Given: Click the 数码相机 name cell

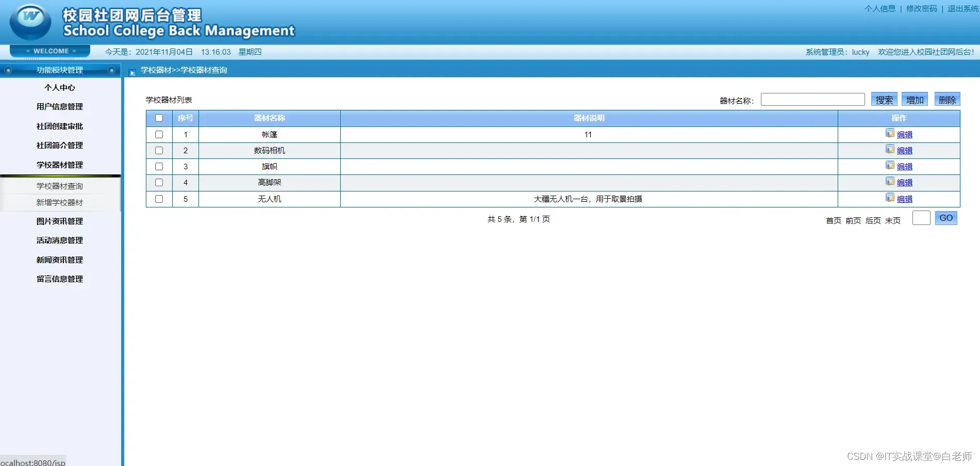Looking at the screenshot, I should pos(270,151).
